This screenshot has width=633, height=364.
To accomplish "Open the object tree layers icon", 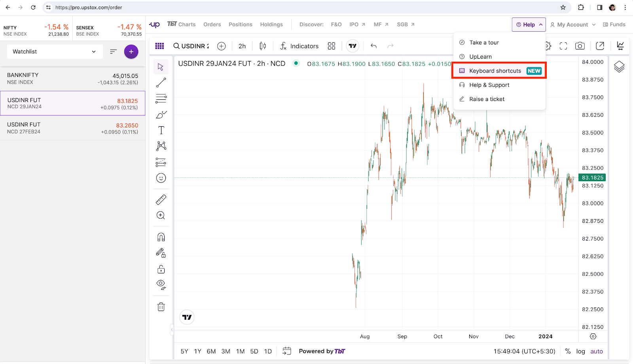I will (619, 66).
